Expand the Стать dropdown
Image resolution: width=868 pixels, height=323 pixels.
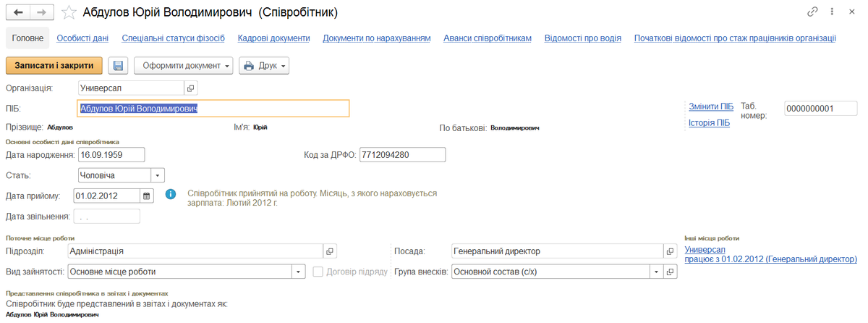point(158,175)
